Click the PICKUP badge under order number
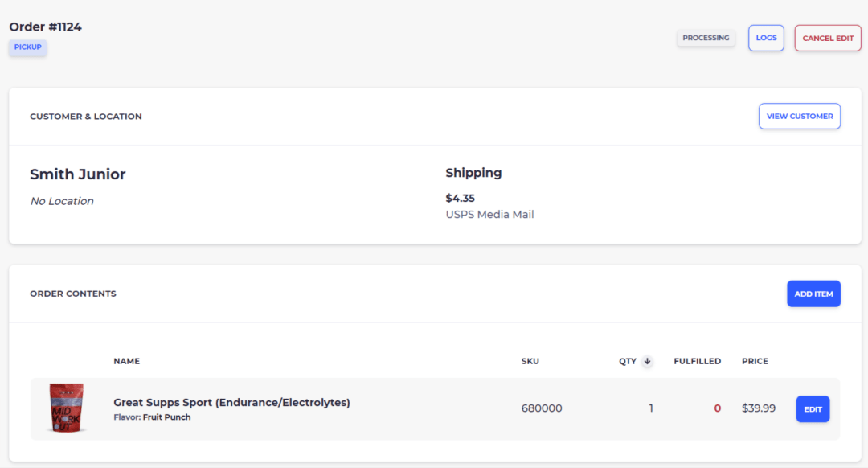 27,47
